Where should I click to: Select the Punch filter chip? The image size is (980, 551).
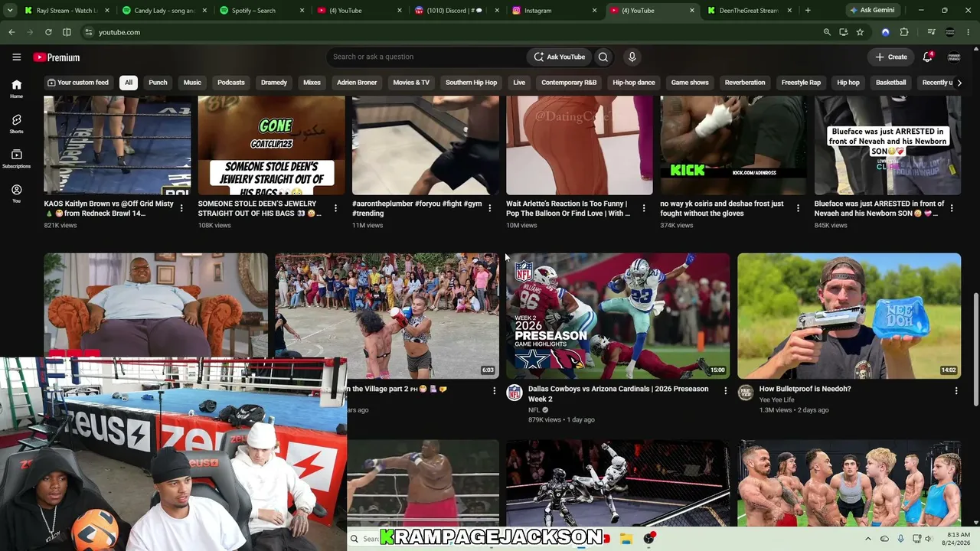pos(158,83)
